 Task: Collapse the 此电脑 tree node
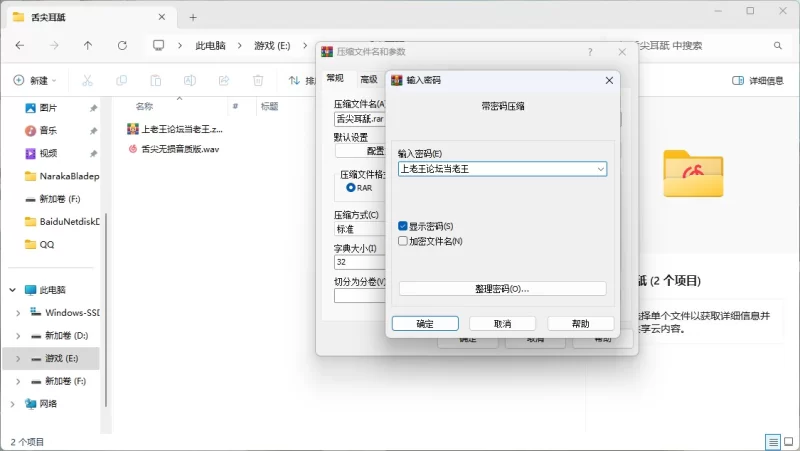[12, 290]
